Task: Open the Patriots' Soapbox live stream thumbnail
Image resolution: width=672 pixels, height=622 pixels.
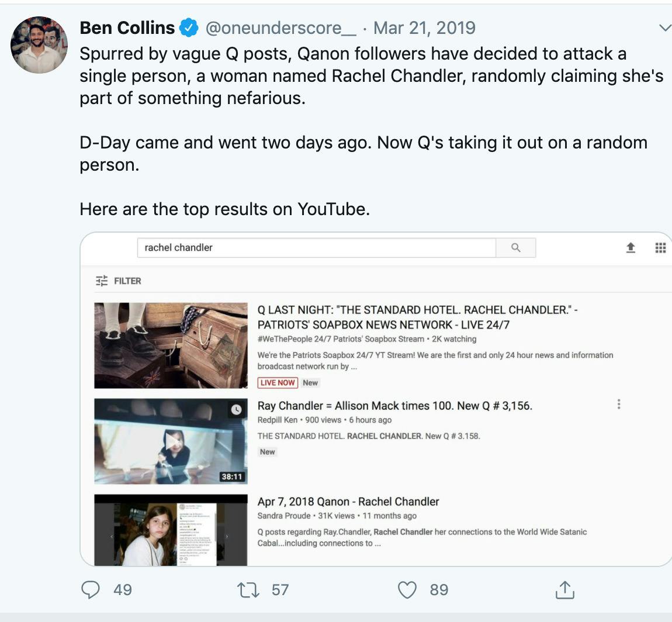Action: pos(171,345)
